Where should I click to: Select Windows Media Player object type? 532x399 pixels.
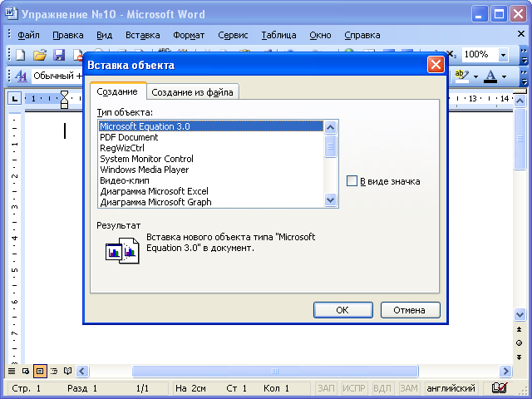point(210,170)
